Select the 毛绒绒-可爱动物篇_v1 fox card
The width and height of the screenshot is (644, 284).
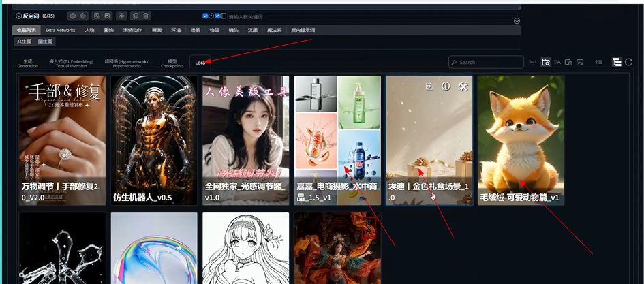click(521, 140)
